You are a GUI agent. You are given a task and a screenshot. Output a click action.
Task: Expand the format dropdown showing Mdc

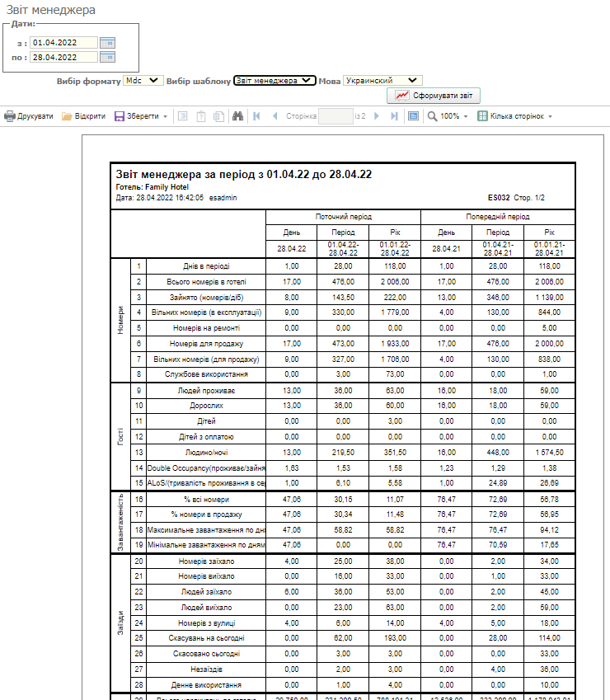point(143,81)
